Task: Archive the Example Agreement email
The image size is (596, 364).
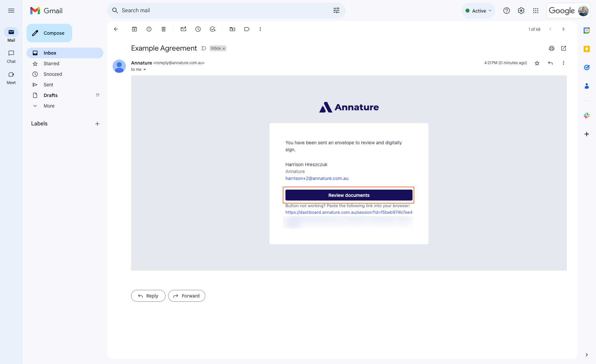Action: coord(134,29)
